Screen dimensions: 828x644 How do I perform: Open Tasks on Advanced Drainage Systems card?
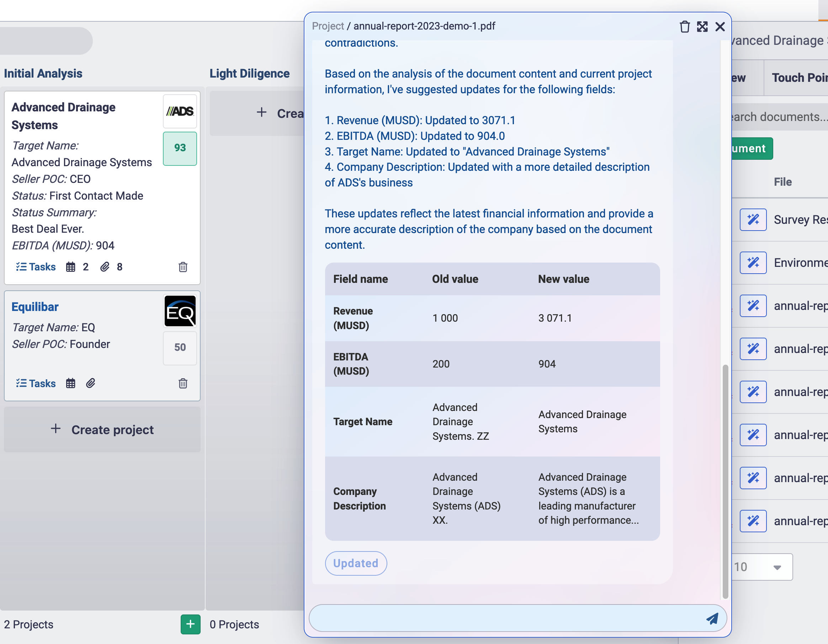click(36, 267)
